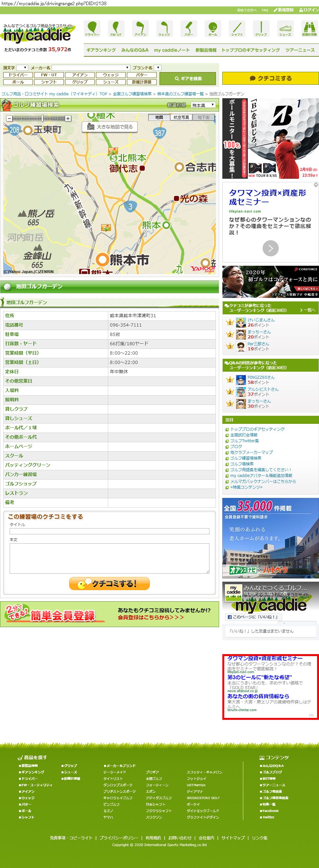Switch map to 地図 view mode
The width and height of the screenshot is (319, 868).
(159, 117)
